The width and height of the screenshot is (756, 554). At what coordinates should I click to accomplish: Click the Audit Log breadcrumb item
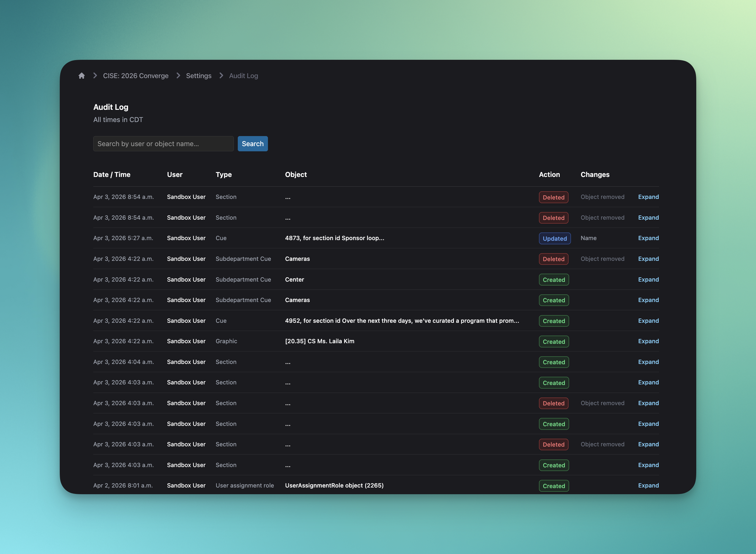[243, 76]
